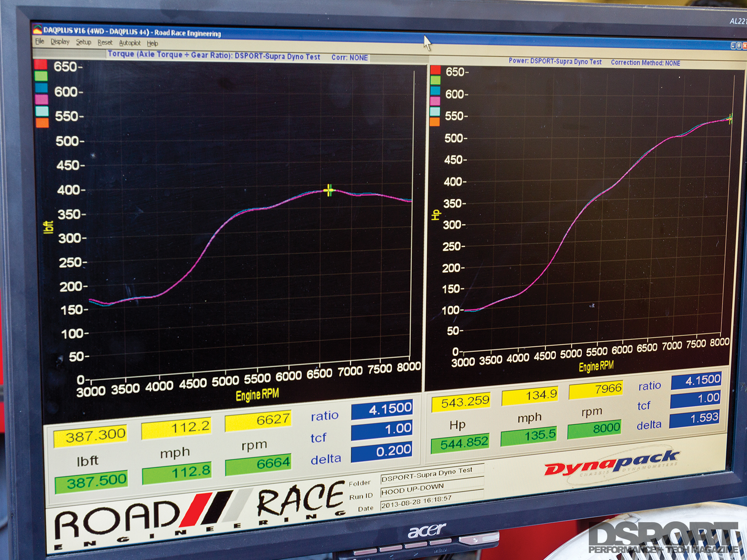
Task: Click 'Correction Method: NONE' label
Action: point(645,63)
